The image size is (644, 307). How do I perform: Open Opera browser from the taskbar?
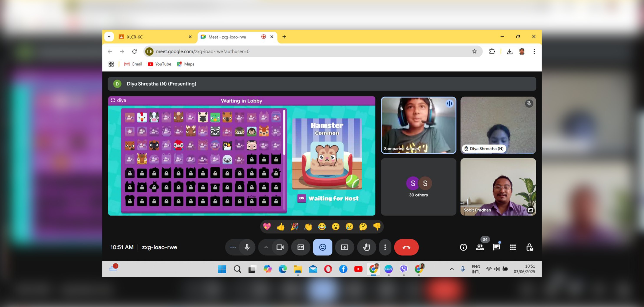[328, 269]
